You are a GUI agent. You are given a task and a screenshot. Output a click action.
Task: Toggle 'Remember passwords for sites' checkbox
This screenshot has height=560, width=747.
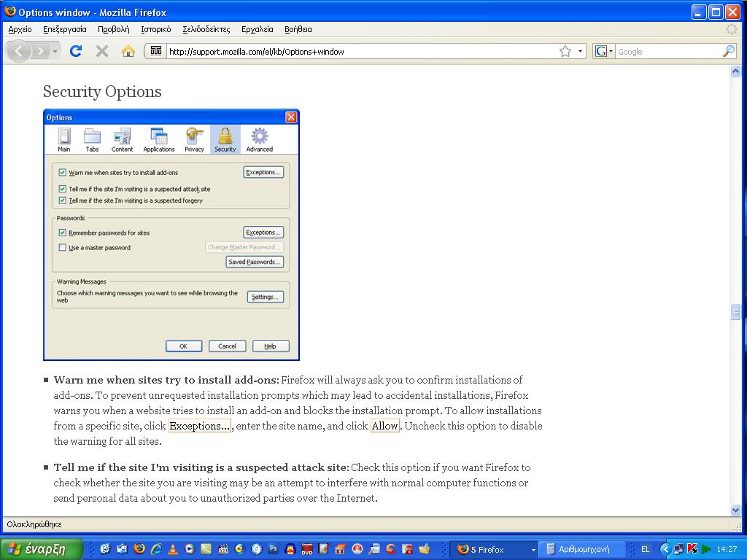(62, 233)
